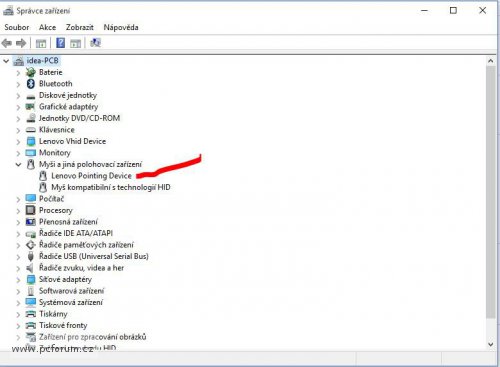
Task: Click the Procesory chip icon
Action: click(x=31, y=210)
